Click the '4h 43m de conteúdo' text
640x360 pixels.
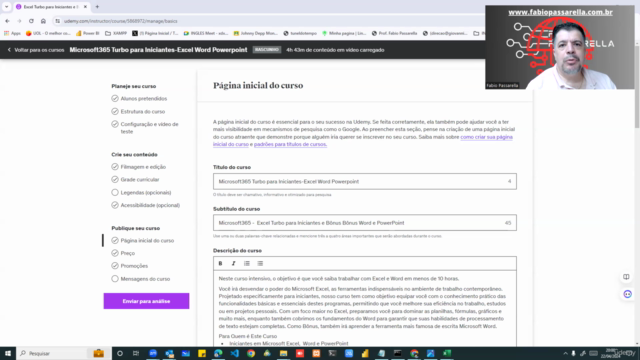click(335, 50)
